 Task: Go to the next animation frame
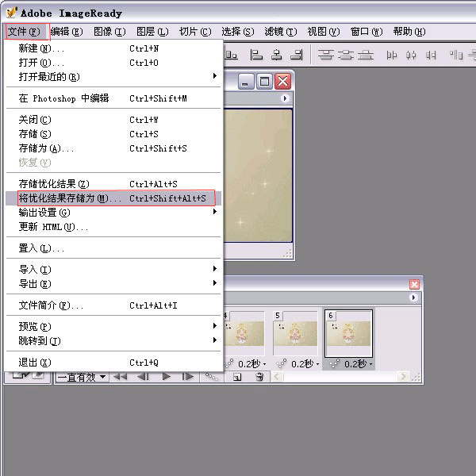(x=188, y=378)
